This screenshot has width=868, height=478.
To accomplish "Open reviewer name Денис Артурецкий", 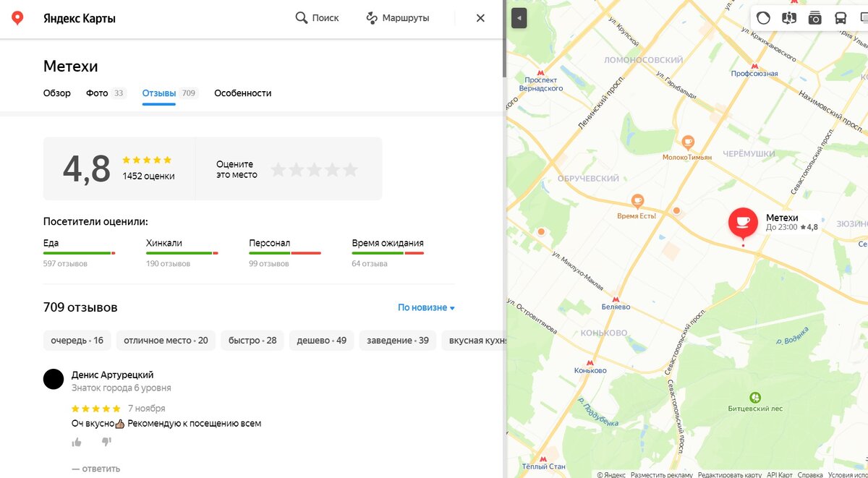I will (112, 375).
